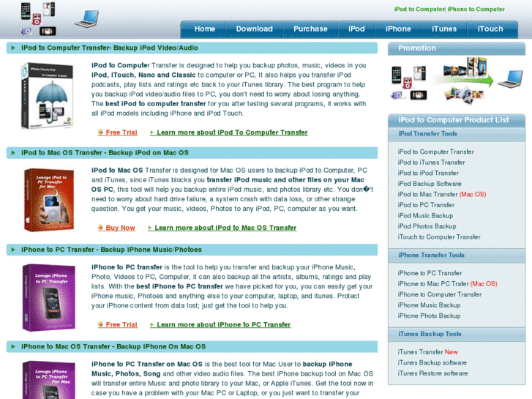The height and width of the screenshot is (399, 532).
Task: Learn more about iPod to Mac OS Transfer
Action: (x=225, y=228)
